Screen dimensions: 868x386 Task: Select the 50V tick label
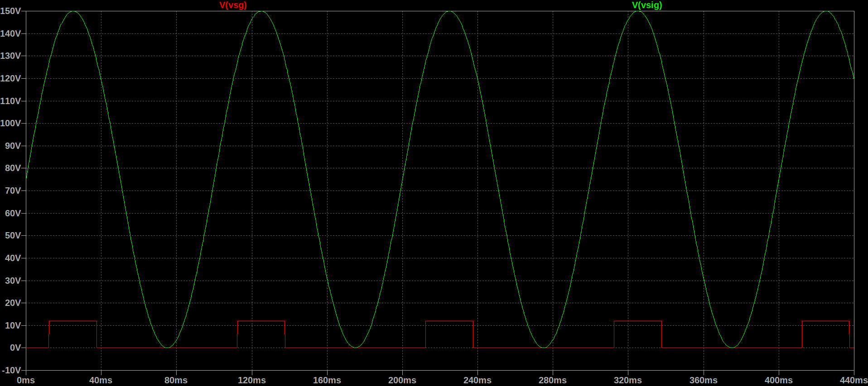(x=13, y=235)
